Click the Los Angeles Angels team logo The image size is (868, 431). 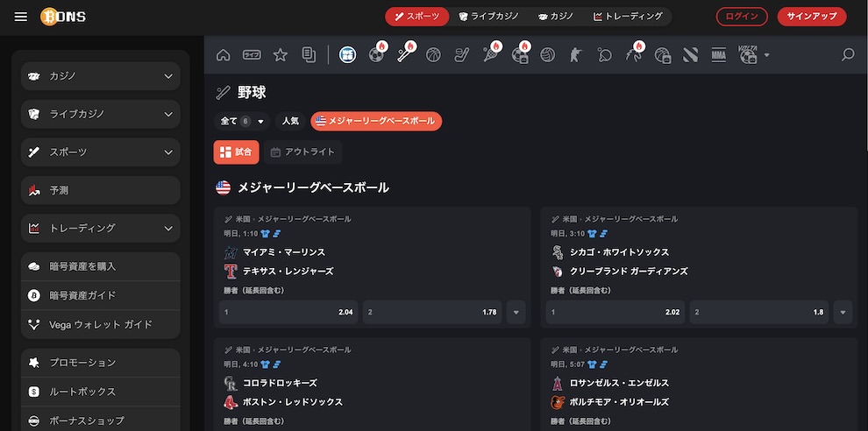click(x=558, y=383)
